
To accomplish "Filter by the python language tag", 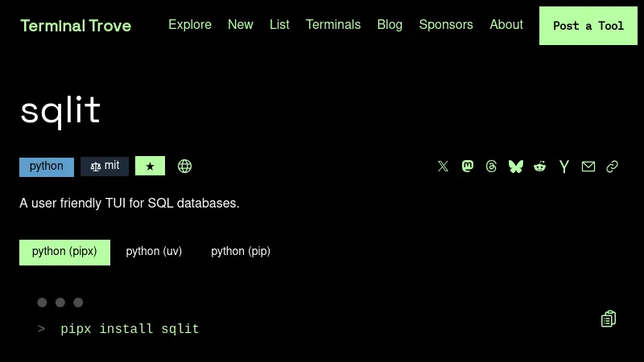I will [x=47, y=167].
